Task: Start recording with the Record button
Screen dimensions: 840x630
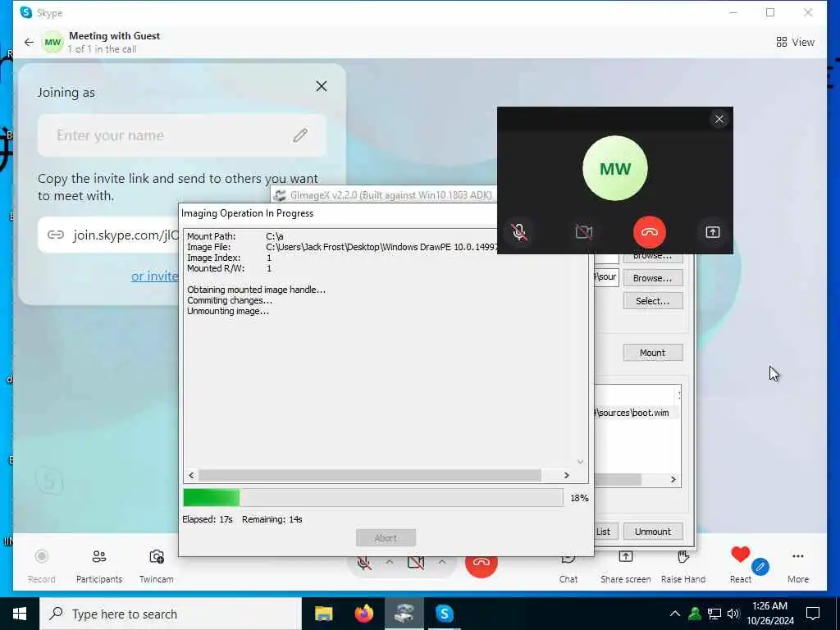Action: pyautogui.click(x=41, y=566)
